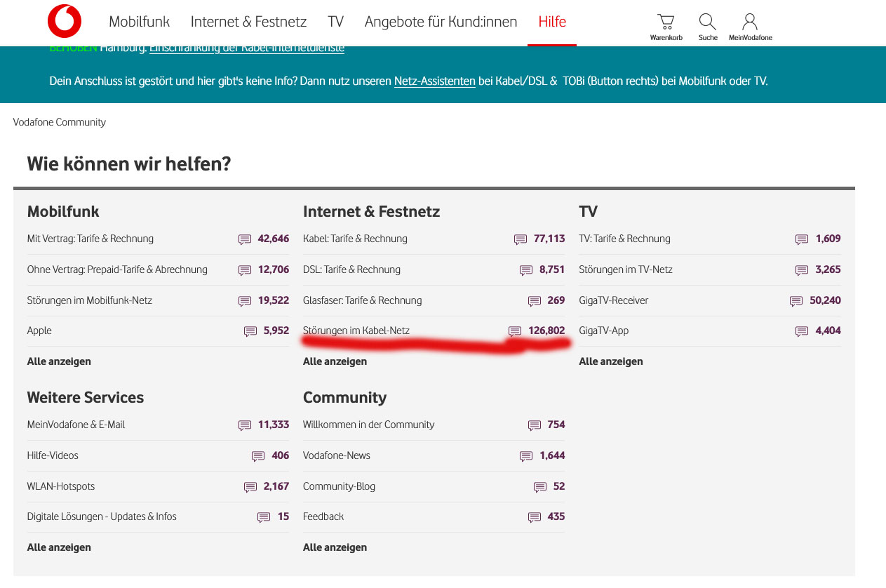
Task: Click the Vodafone Community breadcrumb
Action: (x=60, y=122)
